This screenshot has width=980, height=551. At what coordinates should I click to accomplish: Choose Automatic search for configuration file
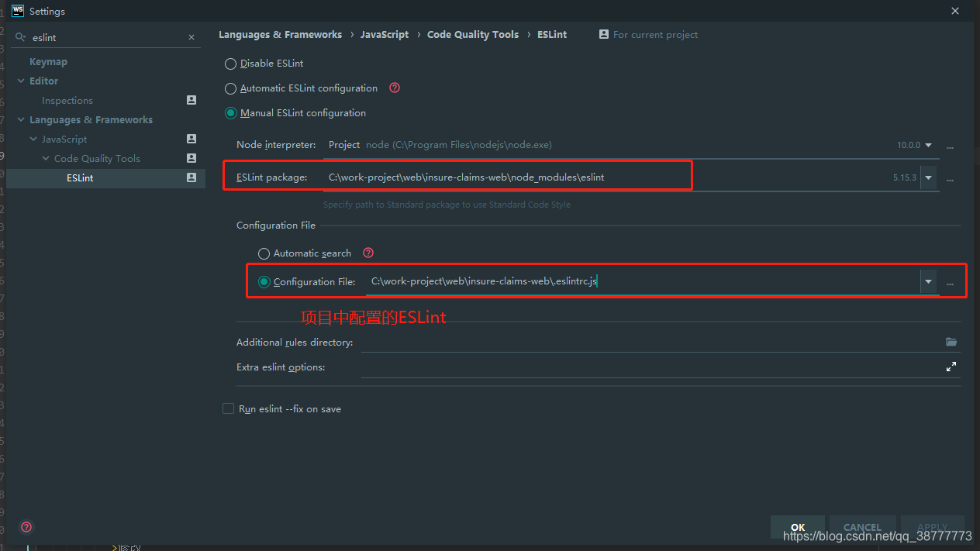pyautogui.click(x=264, y=253)
